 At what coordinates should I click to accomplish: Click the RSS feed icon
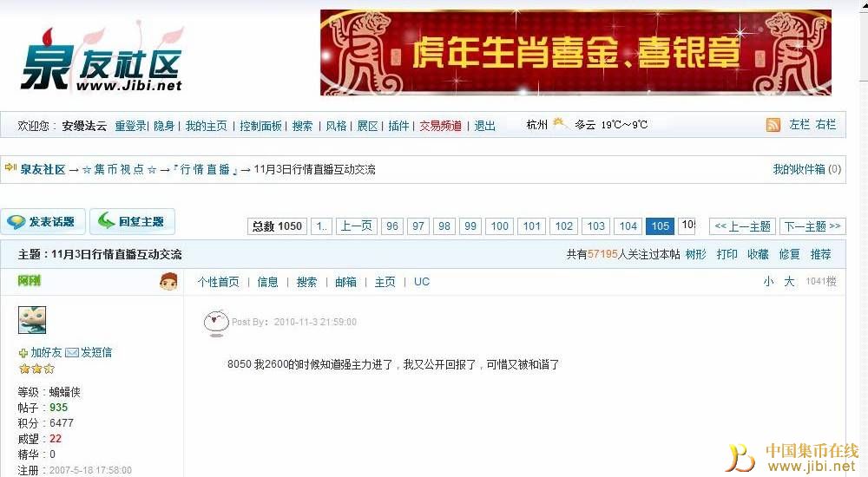(773, 125)
